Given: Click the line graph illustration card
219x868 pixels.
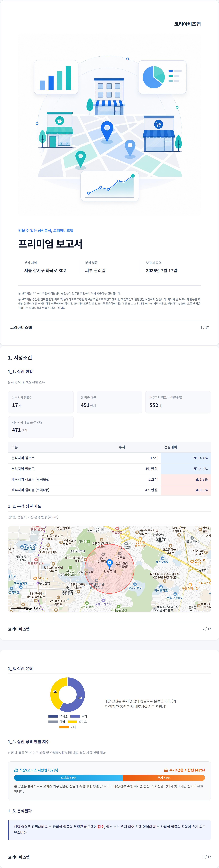Looking at the screenshot, I should pyautogui.click(x=110, y=186).
